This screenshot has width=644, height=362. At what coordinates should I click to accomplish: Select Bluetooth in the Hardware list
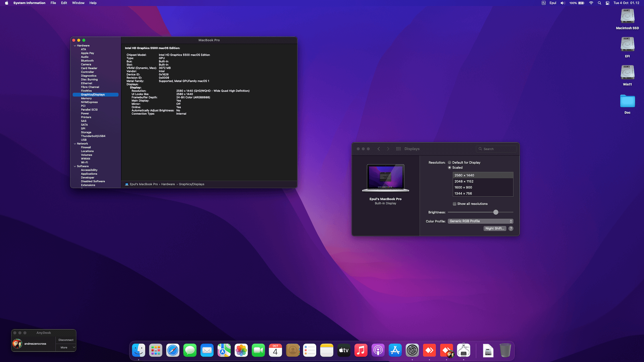tap(87, 61)
